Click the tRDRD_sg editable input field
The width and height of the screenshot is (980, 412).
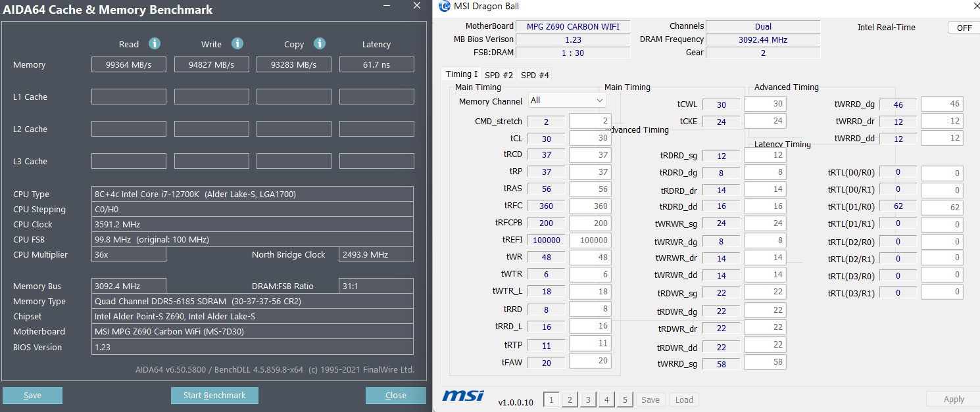pos(765,155)
